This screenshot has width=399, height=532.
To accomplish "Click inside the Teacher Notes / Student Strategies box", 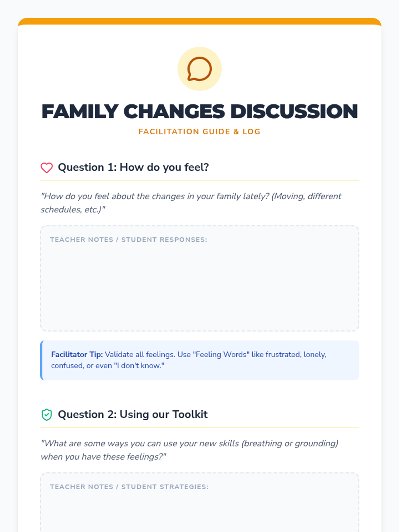I will click(x=199, y=512).
